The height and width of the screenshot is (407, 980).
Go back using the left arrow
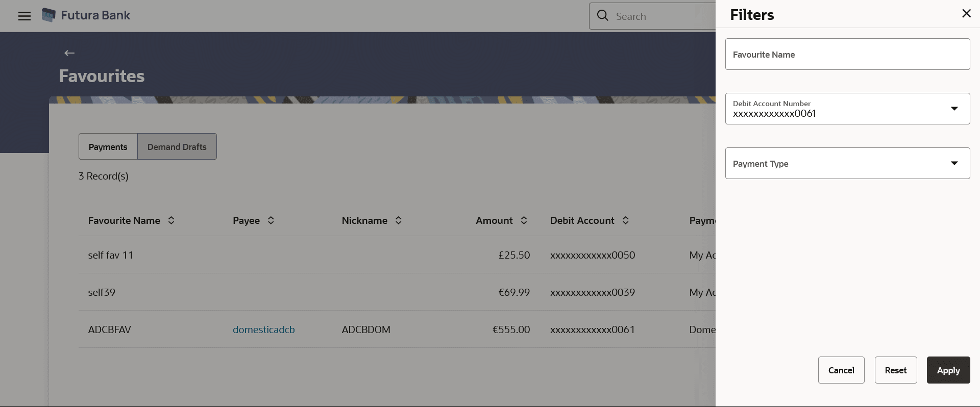coord(69,53)
